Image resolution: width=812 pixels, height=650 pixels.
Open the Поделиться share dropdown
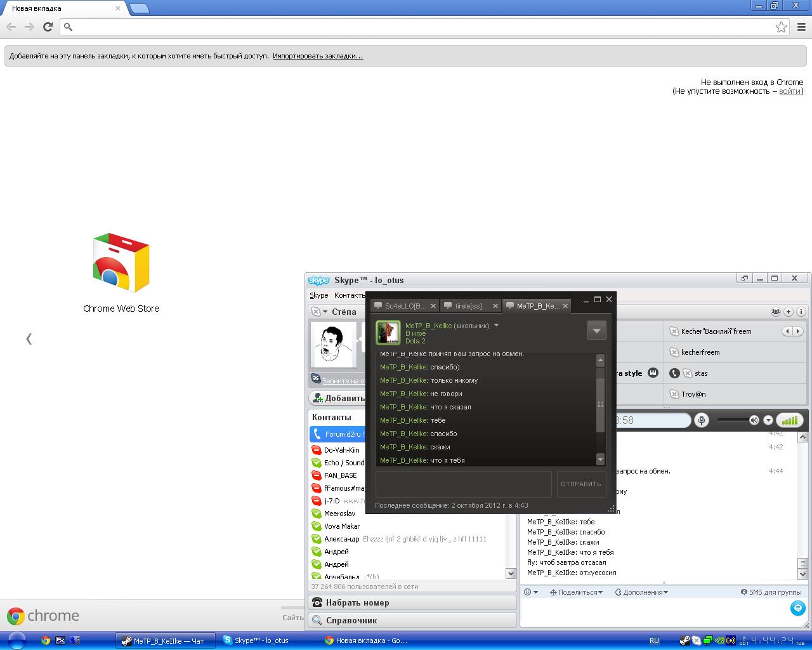click(x=577, y=592)
